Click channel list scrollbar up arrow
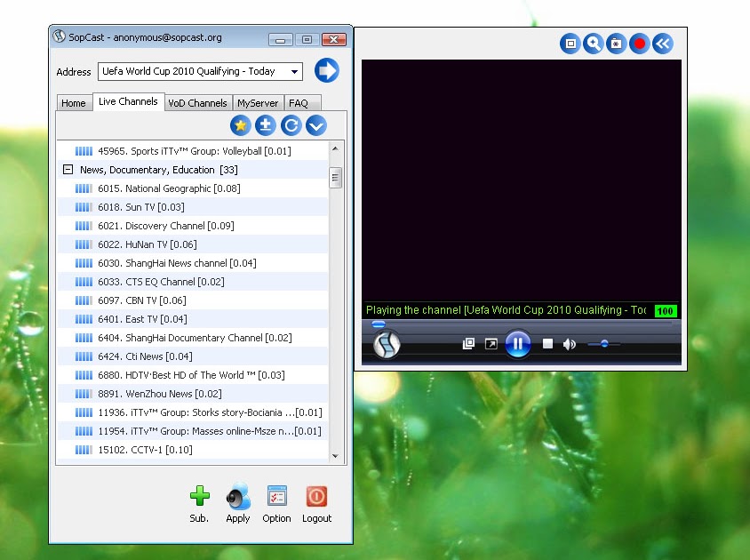 click(335, 148)
